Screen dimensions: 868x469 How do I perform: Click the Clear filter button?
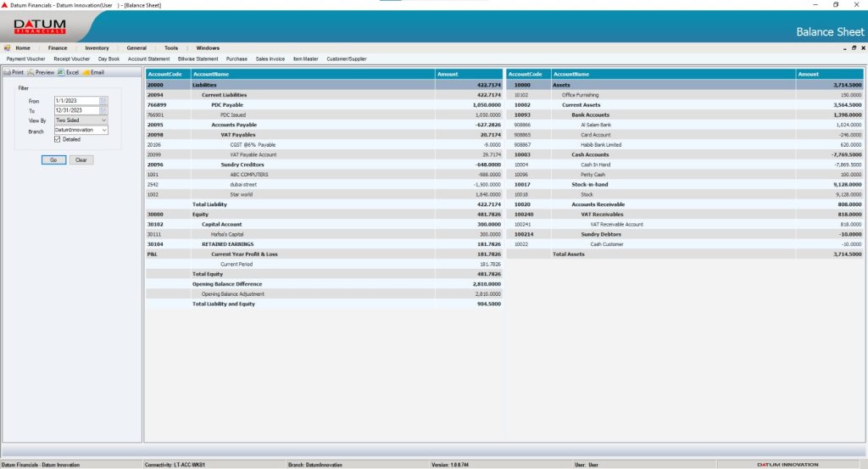[x=81, y=159]
